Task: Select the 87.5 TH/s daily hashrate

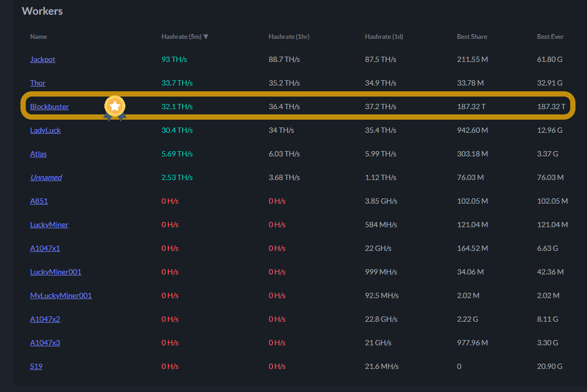Action: [380, 59]
